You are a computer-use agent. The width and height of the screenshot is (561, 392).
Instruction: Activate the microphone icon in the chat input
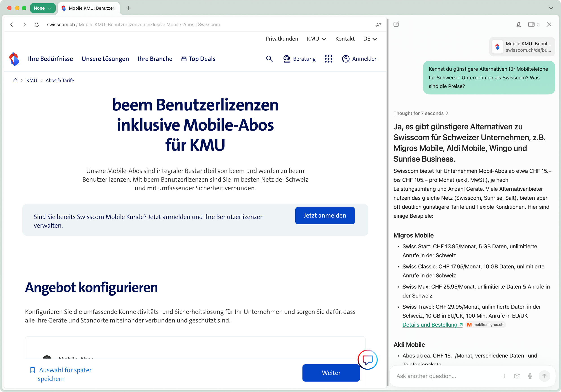[x=530, y=376]
